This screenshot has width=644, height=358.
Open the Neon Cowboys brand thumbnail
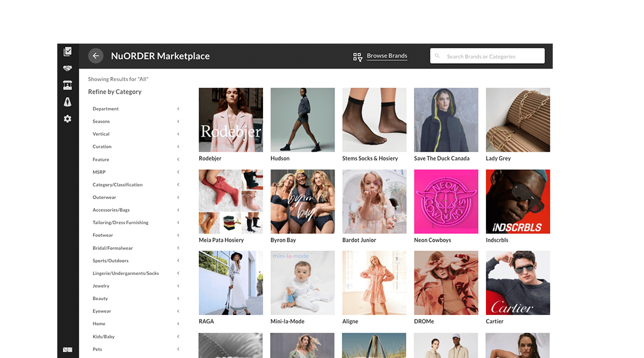(x=446, y=202)
